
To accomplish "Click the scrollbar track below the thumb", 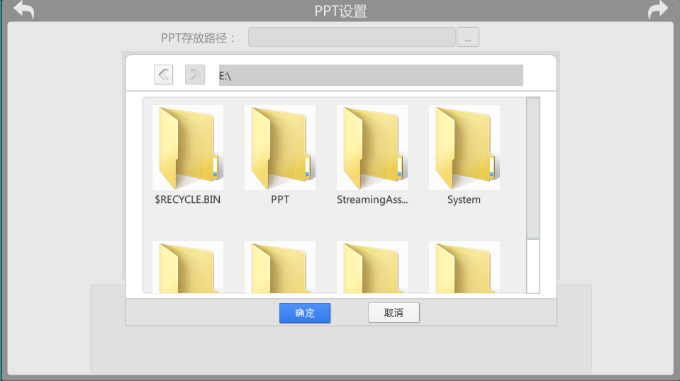I will coord(533,266).
